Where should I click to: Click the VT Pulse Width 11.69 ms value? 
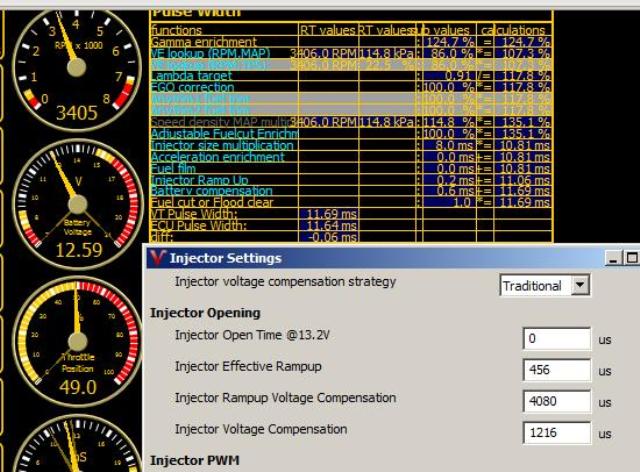point(331,214)
